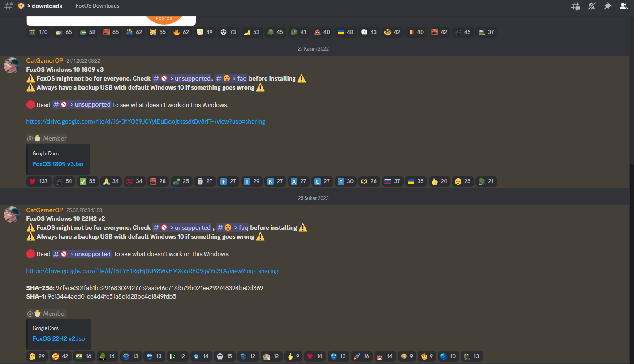Click the cat reaction with 55
This screenshot has height=364, width=634.
tap(158, 32)
